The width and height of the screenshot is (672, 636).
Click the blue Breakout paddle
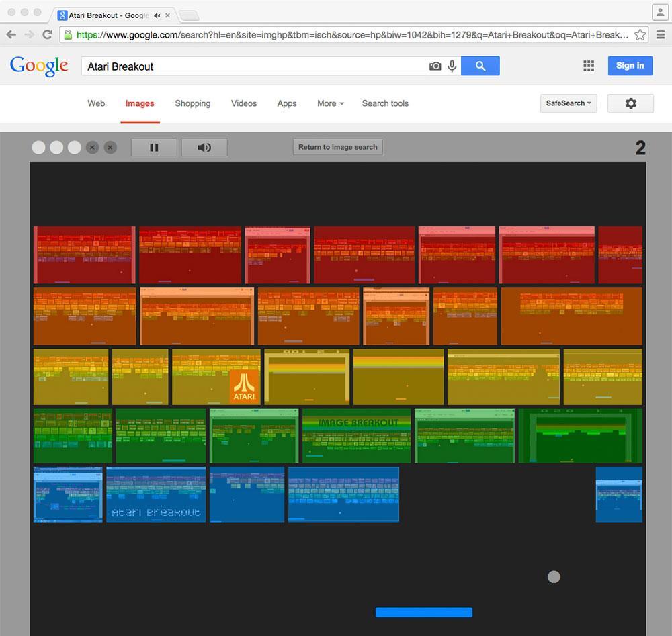[424, 612]
